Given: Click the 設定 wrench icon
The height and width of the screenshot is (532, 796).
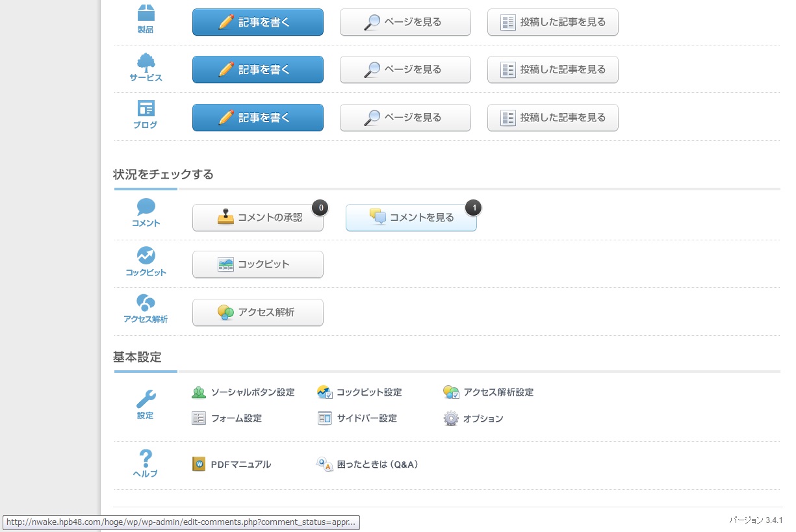Looking at the screenshot, I should (x=146, y=398).
